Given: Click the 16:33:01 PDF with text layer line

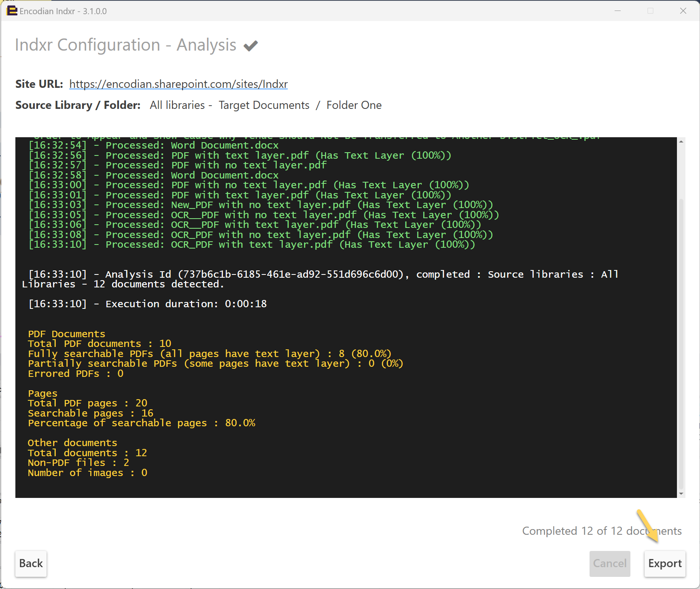Looking at the screenshot, I should (x=240, y=195).
